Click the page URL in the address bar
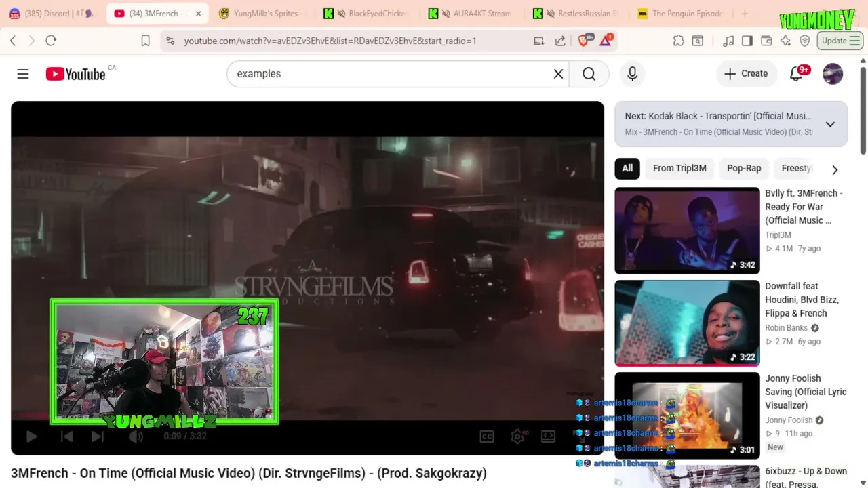The height and width of the screenshot is (488, 868). tap(330, 41)
